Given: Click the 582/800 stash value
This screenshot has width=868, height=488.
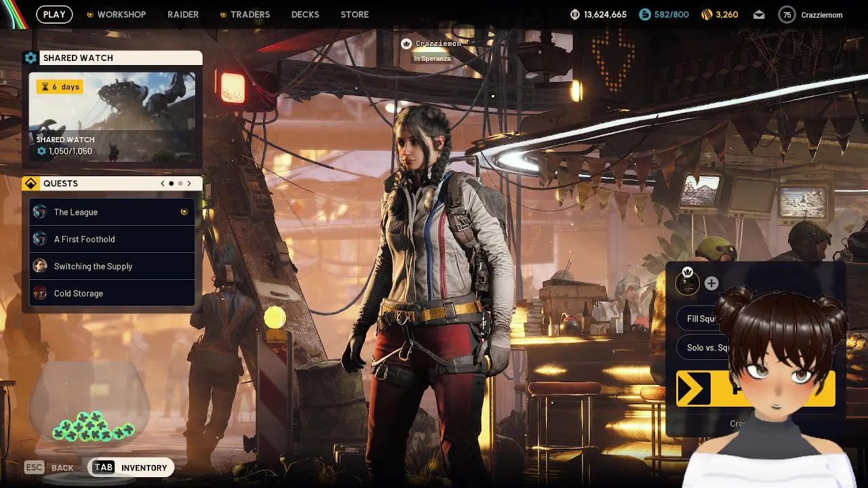Looking at the screenshot, I should [x=671, y=14].
